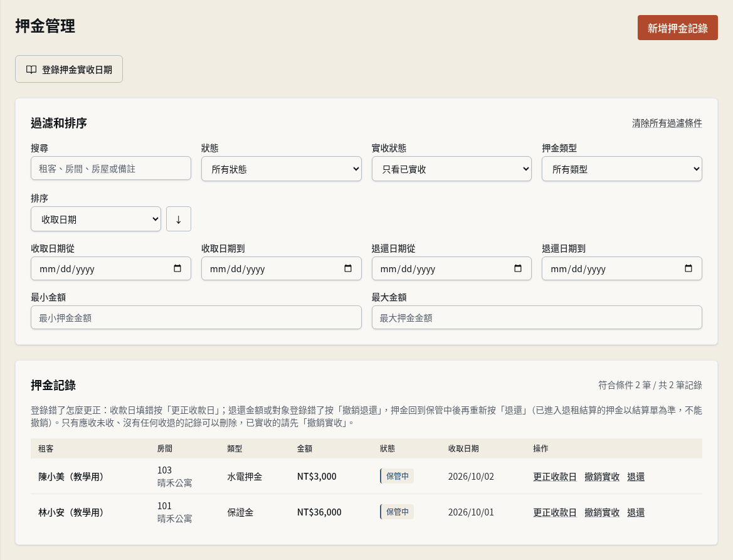Open calendar picker for 收取日期到
The height and width of the screenshot is (560, 733).
coord(348,268)
